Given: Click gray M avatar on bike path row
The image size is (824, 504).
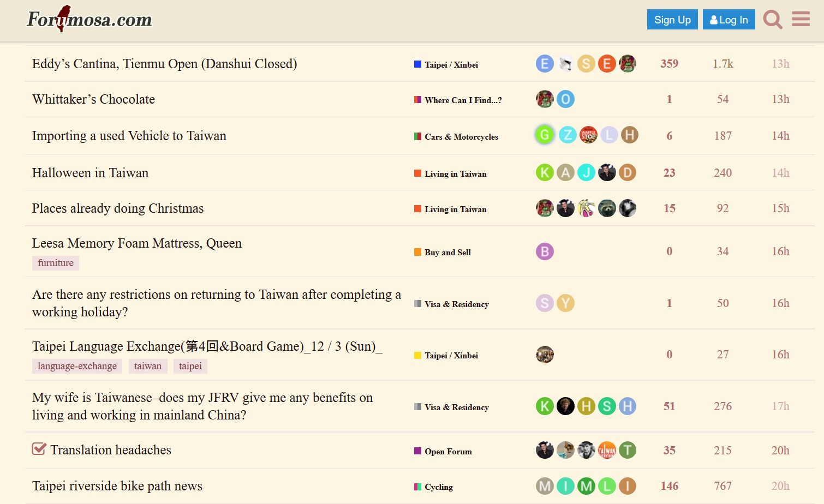Looking at the screenshot, I should coord(545,486).
